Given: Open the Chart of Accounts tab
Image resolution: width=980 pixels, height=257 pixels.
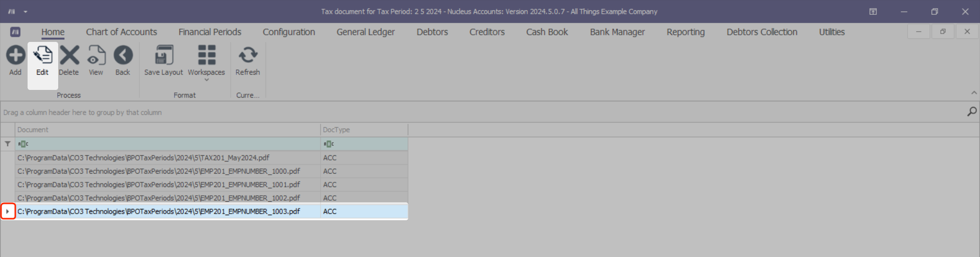Looking at the screenshot, I should pyautogui.click(x=121, y=32).
